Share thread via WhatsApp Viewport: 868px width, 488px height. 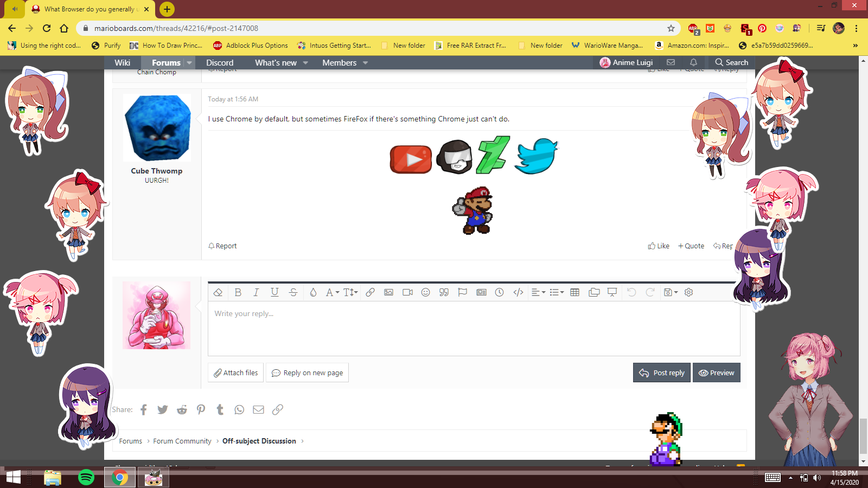[x=239, y=409]
